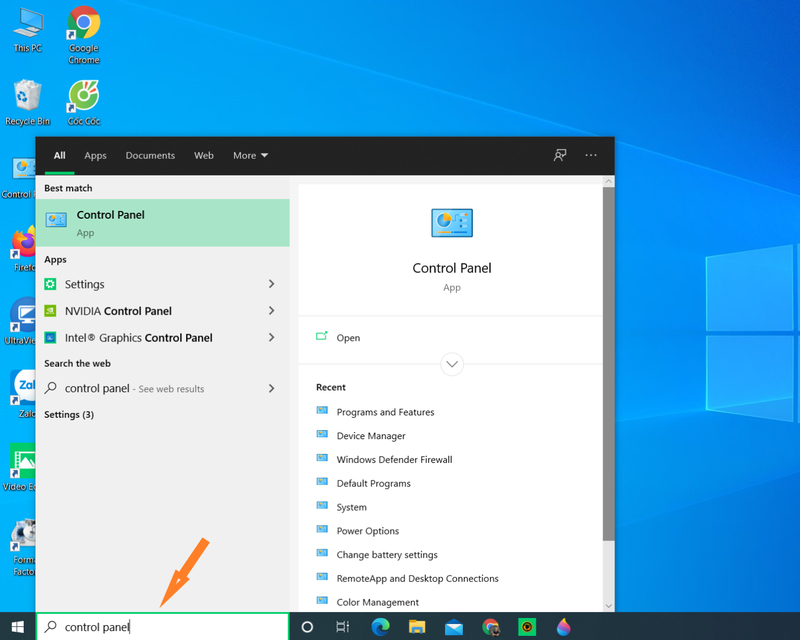Open the More filter dropdown
The height and width of the screenshot is (640, 800).
(250, 156)
